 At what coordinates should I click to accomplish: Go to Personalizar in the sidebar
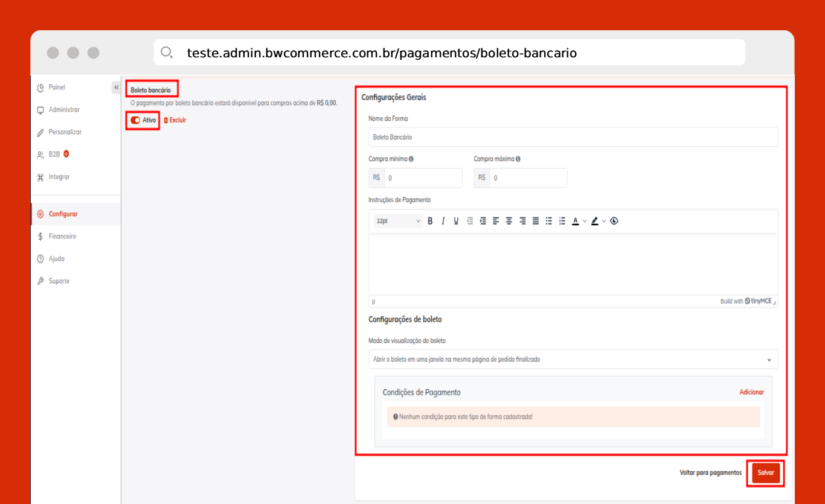[65, 132]
